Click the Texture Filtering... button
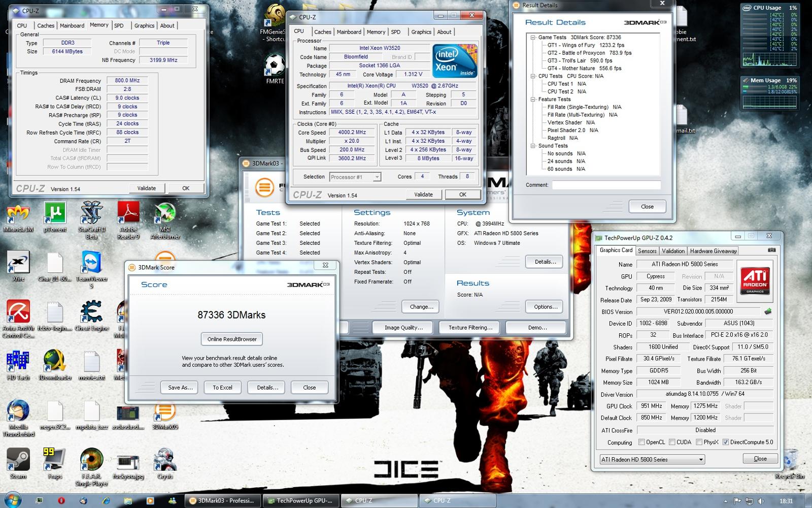812x508 pixels. click(470, 328)
